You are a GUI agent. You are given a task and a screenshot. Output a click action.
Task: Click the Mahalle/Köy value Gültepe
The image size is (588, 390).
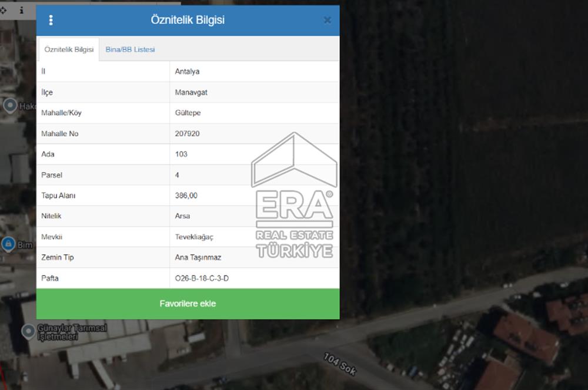[x=188, y=113]
